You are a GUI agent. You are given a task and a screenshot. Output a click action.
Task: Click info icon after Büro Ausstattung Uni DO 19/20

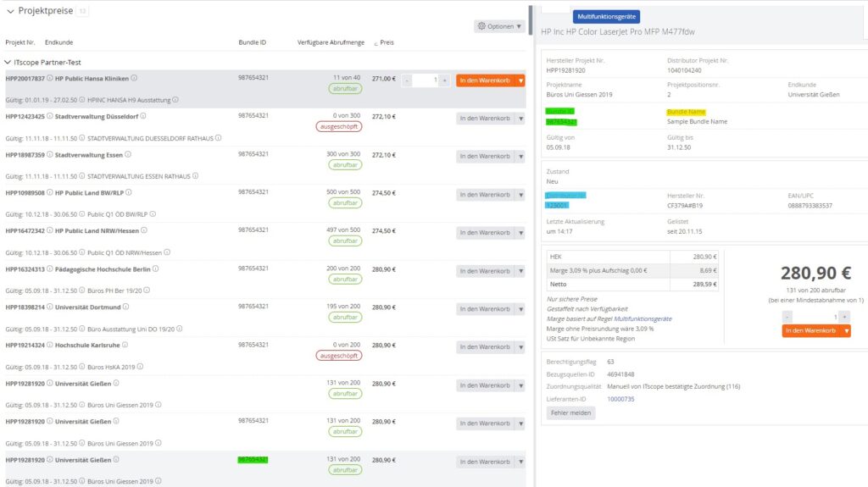[180, 329]
